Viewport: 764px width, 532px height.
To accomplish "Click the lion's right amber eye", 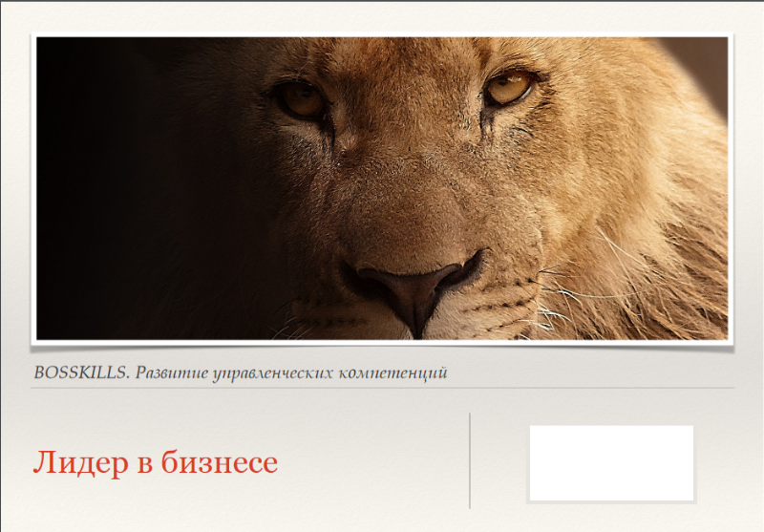I will 509,87.
